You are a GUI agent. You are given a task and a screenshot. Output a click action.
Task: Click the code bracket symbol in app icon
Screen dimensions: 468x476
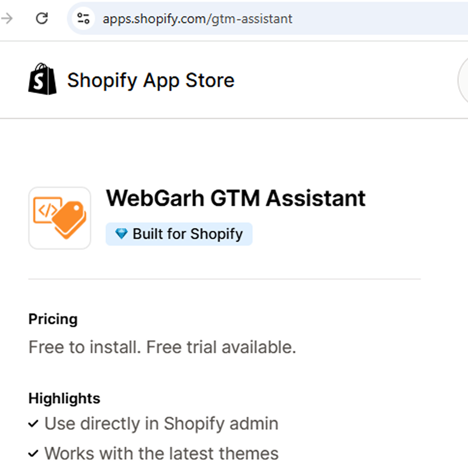[47, 210]
